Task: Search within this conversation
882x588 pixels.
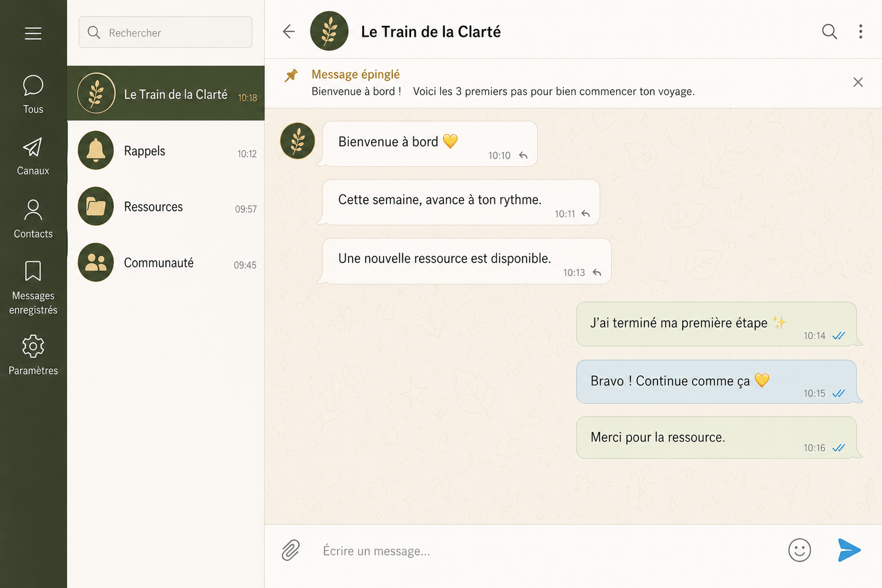Action: point(829,31)
